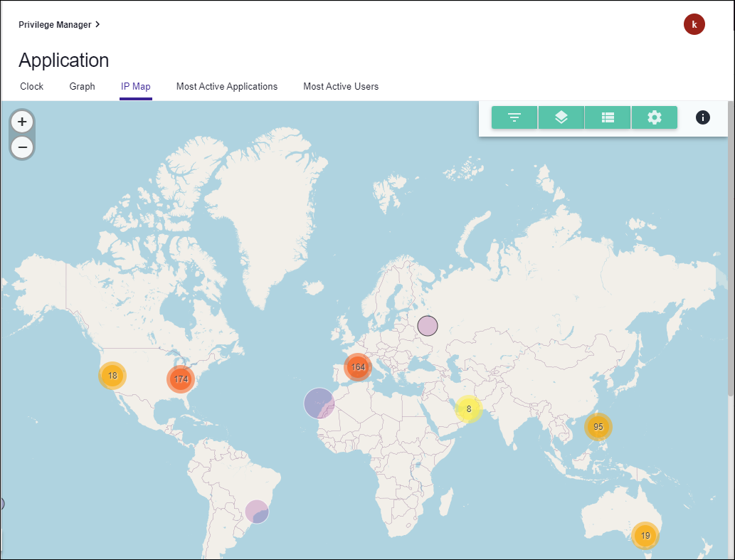Expand the Privilege Manager breadcrumb chevron
Screen dimensions: 735x560
click(x=97, y=23)
